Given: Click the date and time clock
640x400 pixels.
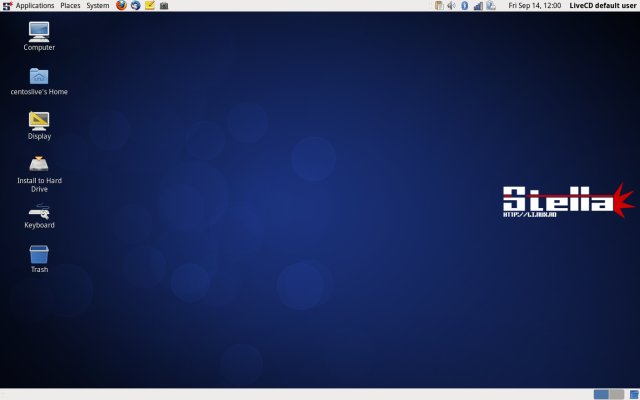Looking at the screenshot, I should click(x=535, y=5).
